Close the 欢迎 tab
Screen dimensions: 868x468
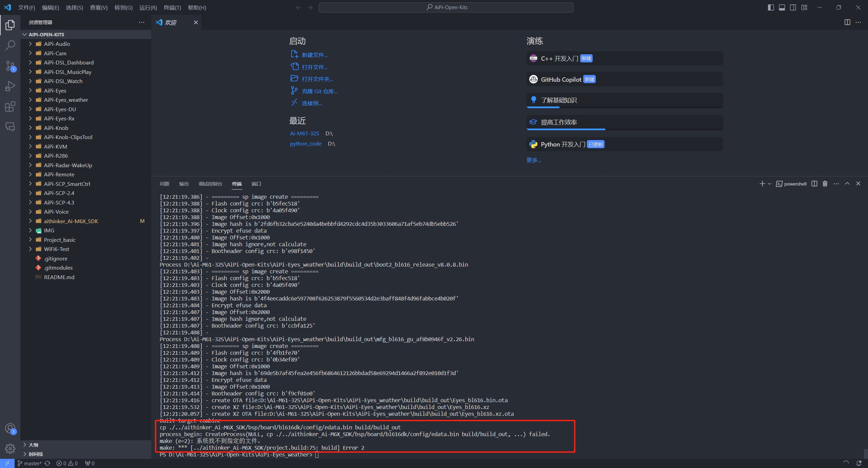click(196, 22)
